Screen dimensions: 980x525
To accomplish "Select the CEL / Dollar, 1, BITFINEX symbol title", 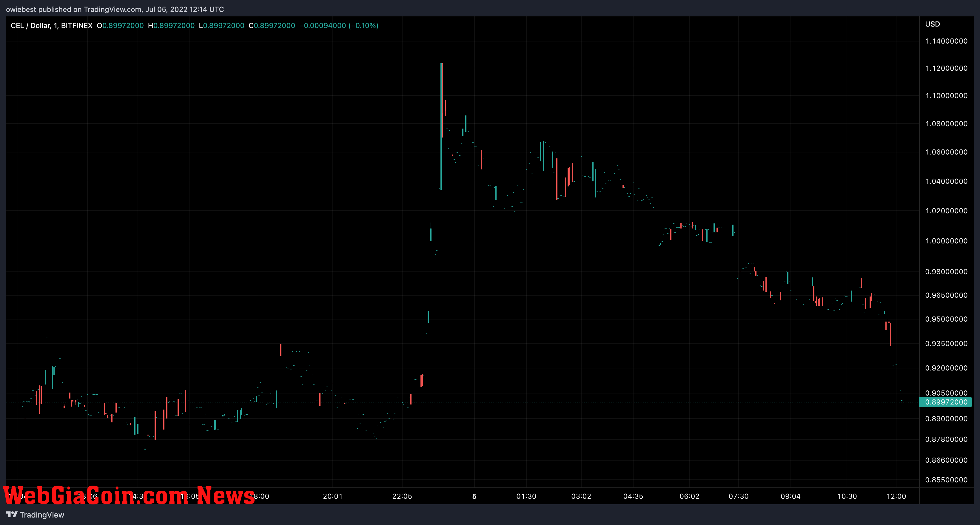I will click(x=52, y=25).
